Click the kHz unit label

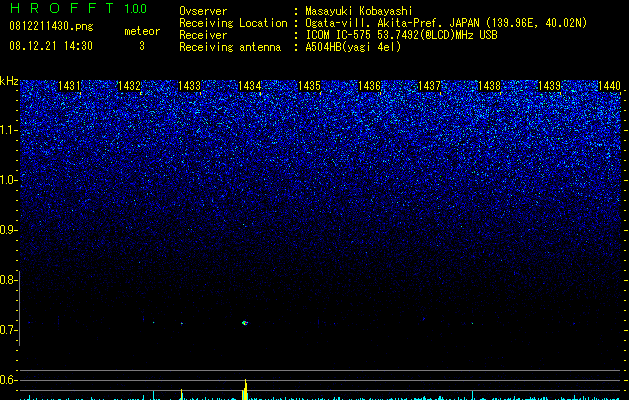click(9, 81)
